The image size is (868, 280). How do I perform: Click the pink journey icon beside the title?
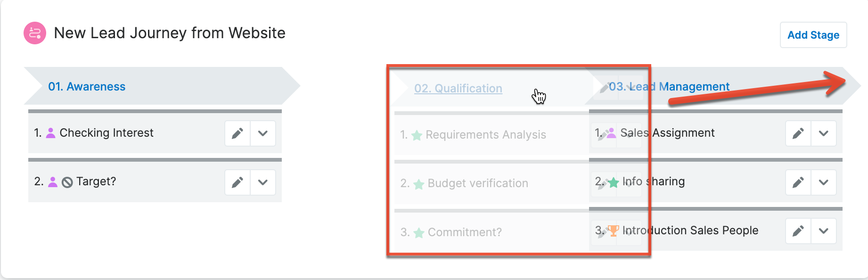click(x=35, y=33)
